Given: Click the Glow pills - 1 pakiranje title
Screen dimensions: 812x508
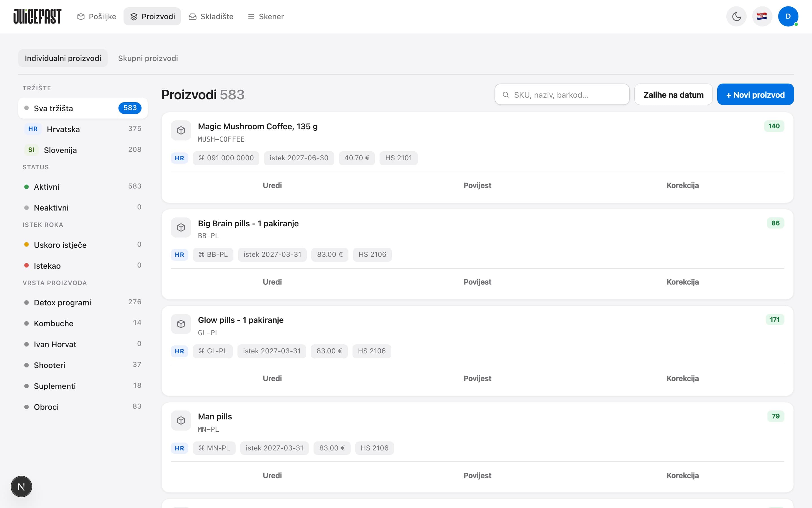Looking at the screenshot, I should click(x=240, y=320).
